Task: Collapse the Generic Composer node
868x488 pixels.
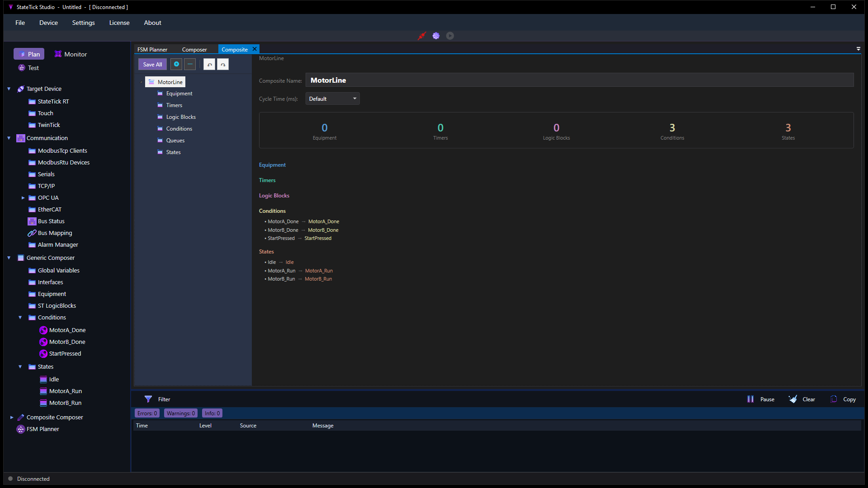Action: (x=9, y=258)
